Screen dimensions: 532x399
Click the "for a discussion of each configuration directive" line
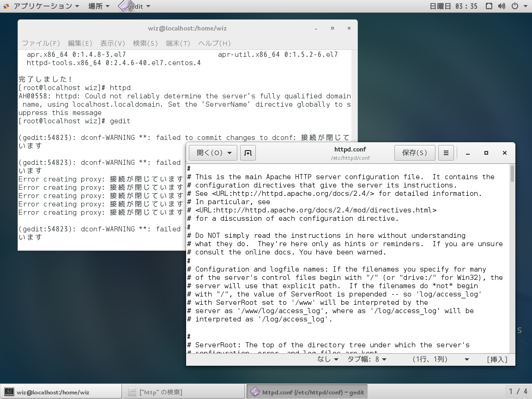[293, 219]
